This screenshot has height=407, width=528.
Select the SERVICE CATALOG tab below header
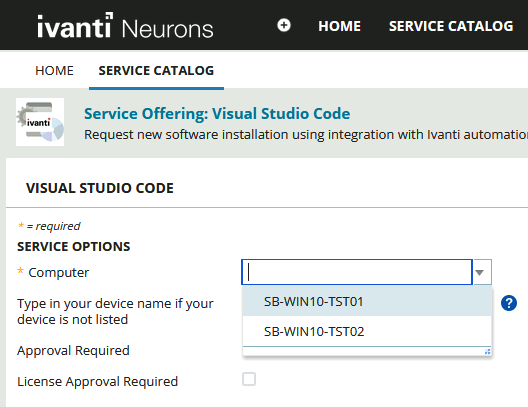pyautogui.click(x=156, y=71)
